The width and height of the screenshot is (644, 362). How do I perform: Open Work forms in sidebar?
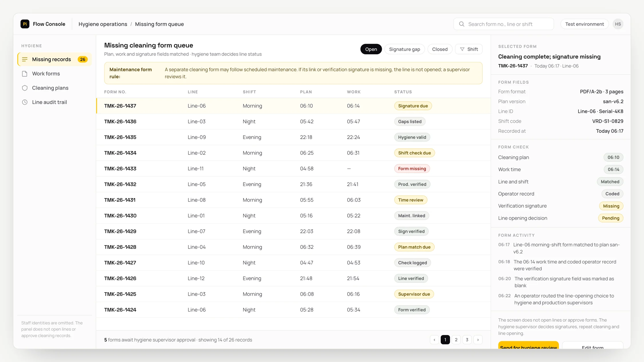pos(55,74)
